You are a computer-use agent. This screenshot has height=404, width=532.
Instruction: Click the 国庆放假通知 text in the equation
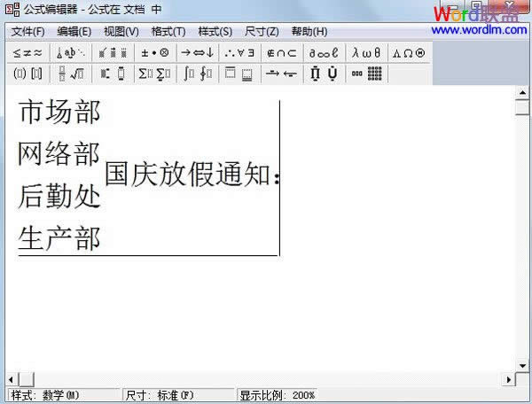click(186, 175)
